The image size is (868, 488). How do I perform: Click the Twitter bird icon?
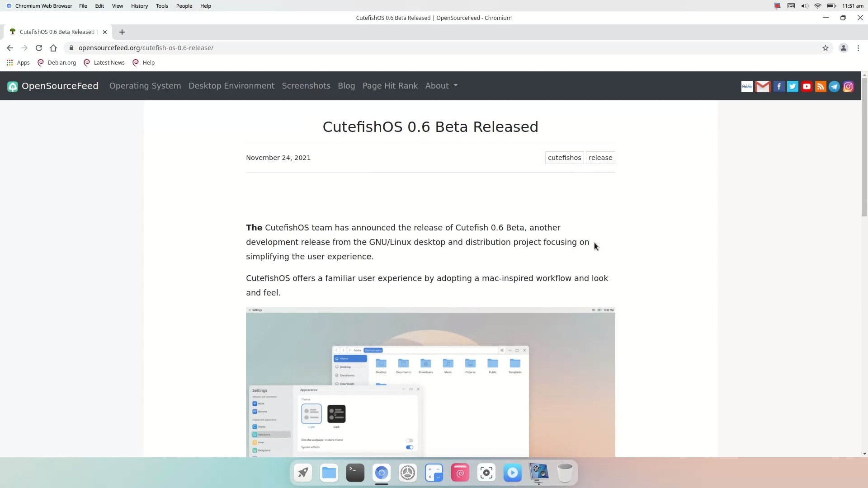793,86
